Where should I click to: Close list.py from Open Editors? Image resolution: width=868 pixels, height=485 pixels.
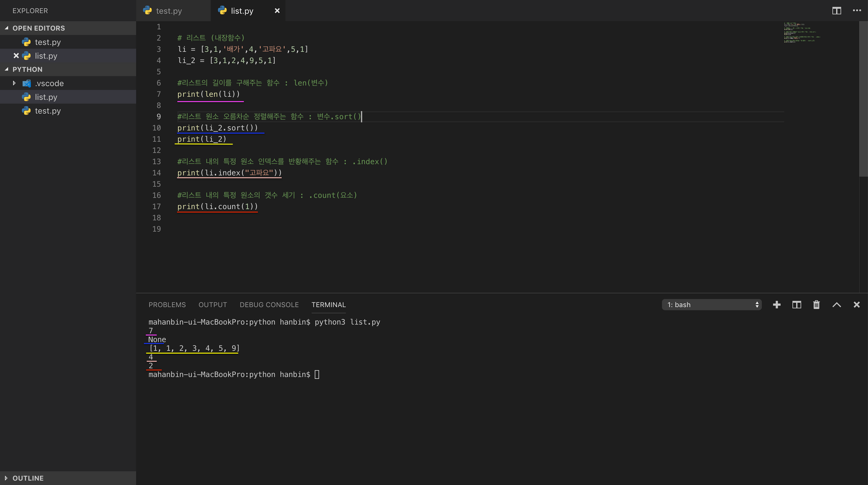(16, 56)
